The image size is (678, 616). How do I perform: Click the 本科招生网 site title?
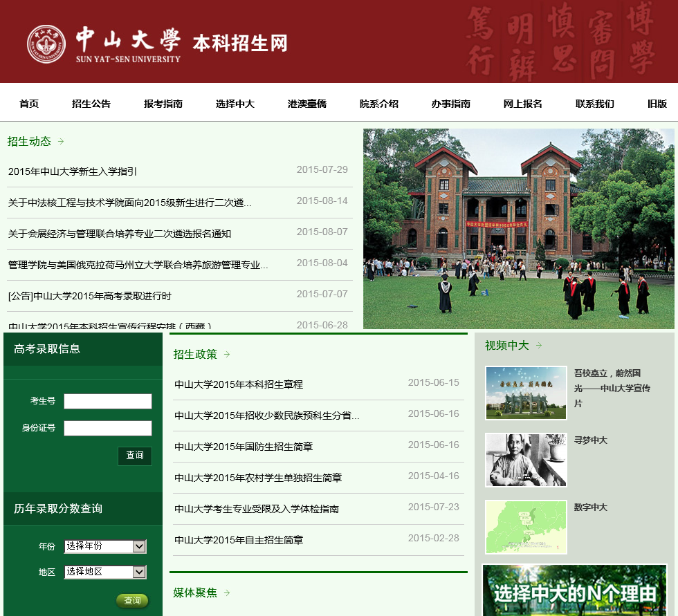[x=240, y=43]
